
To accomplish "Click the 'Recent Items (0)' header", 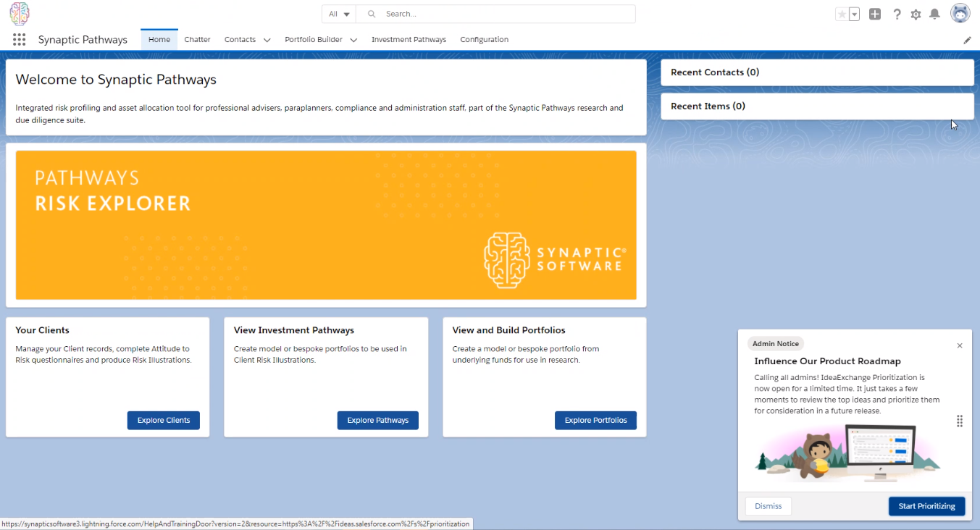I will click(708, 106).
